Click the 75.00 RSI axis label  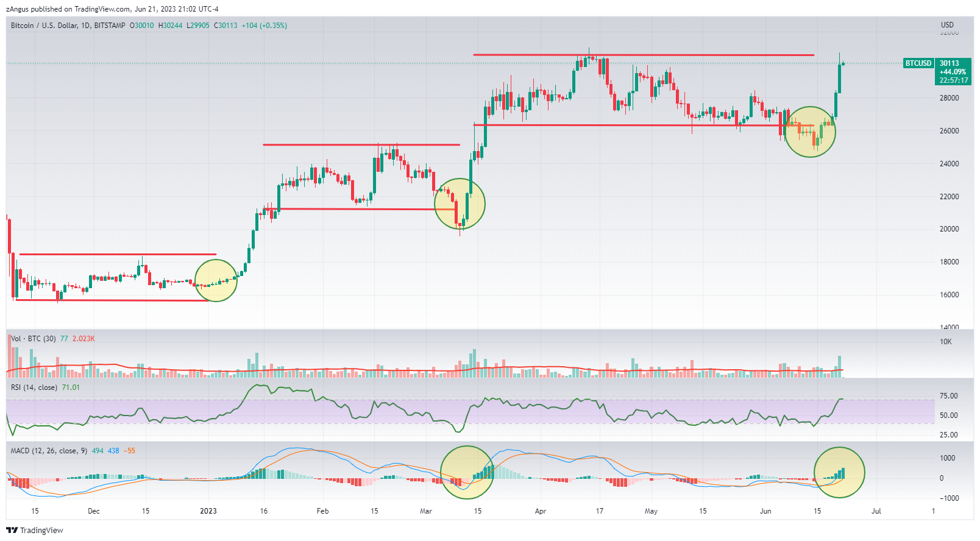(x=948, y=396)
